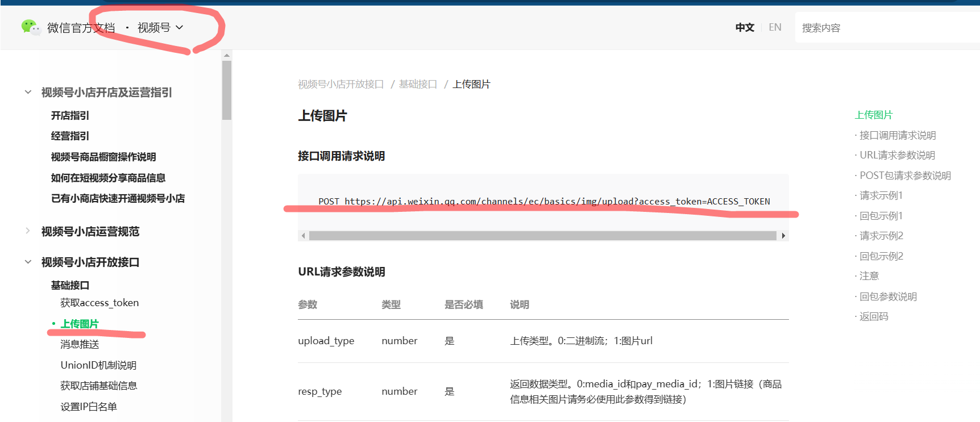Collapse 视频号小店开放接口 section chevron

coord(28,262)
